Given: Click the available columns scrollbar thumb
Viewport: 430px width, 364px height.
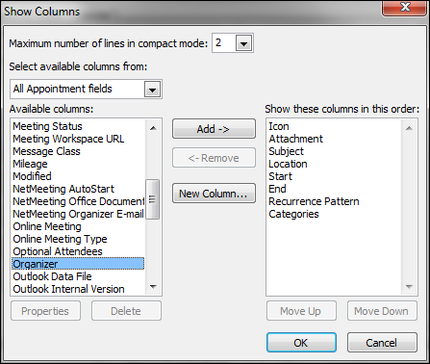Looking at the screenshot, I should 153,199.
